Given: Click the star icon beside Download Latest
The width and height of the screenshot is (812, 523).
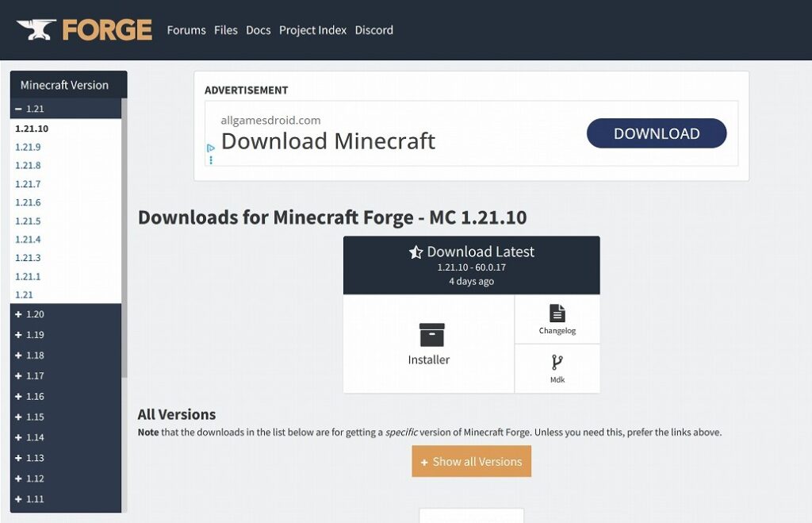Looking at the screenshot, I should [x=416, y=252].
